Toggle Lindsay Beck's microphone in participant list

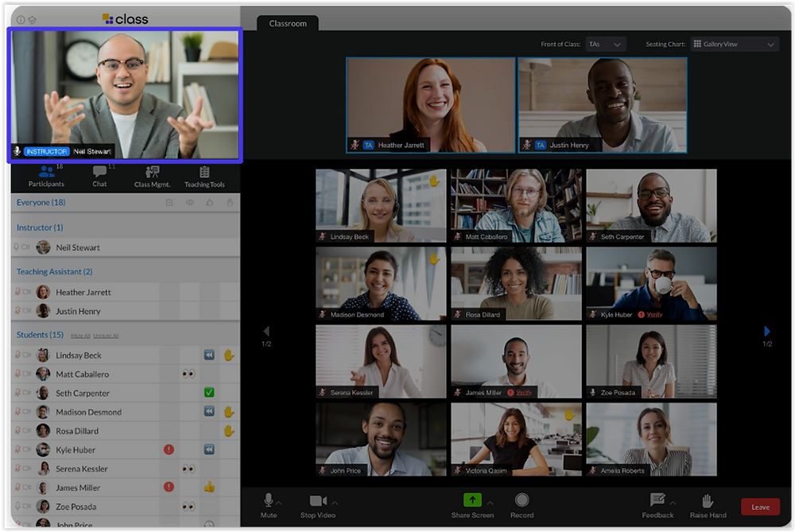(x=17, y=355)
